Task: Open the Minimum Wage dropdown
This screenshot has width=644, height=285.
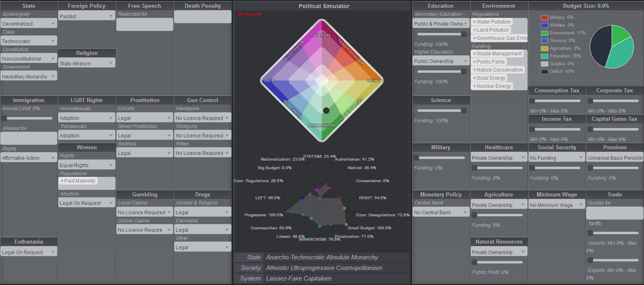Action: 557,205
